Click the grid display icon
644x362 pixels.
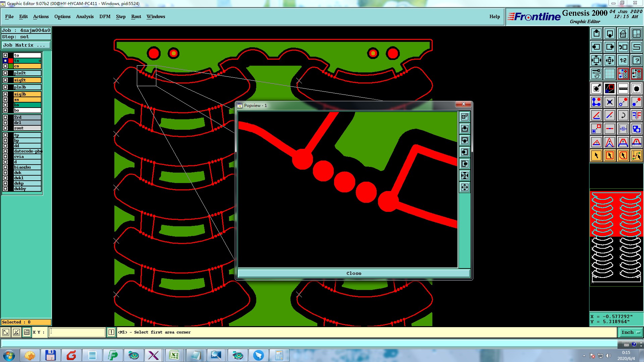tap(609, 74)
